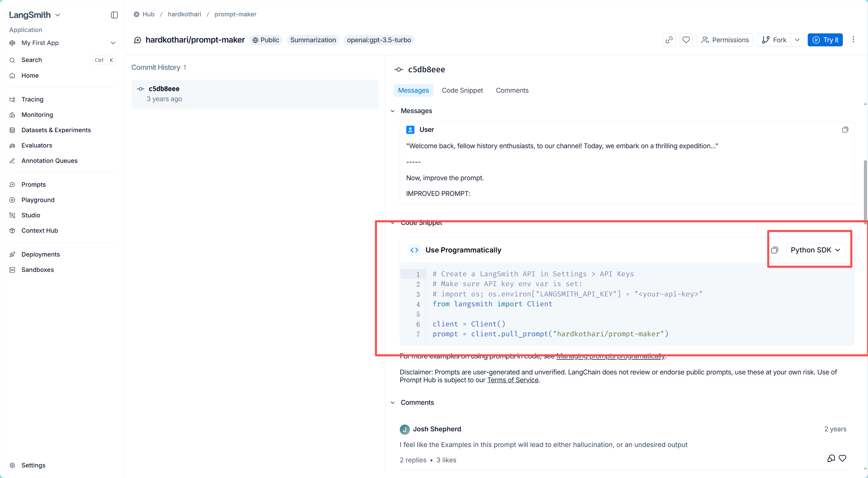Click the Try it button
The width and height of the screenshot is (868, 478).
[825, 40]
